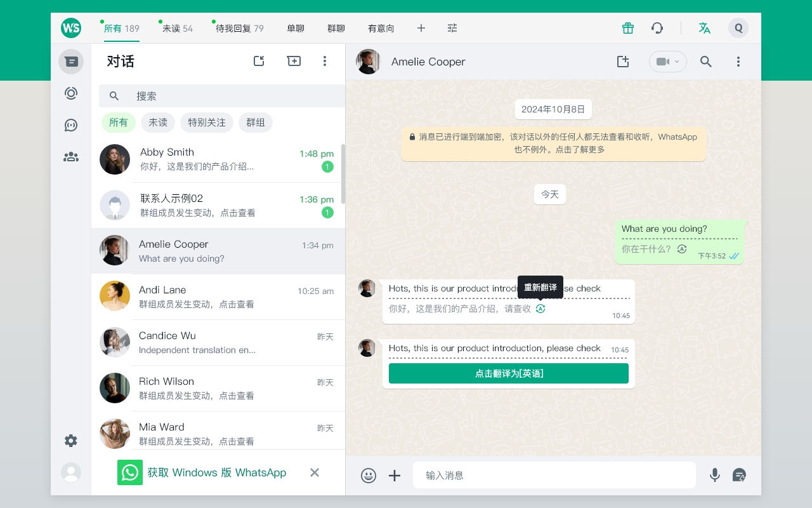Select the Communities icon in sidebar
Image resolution: width=812 pixels, height=508 pixels.
pos(71,156)
